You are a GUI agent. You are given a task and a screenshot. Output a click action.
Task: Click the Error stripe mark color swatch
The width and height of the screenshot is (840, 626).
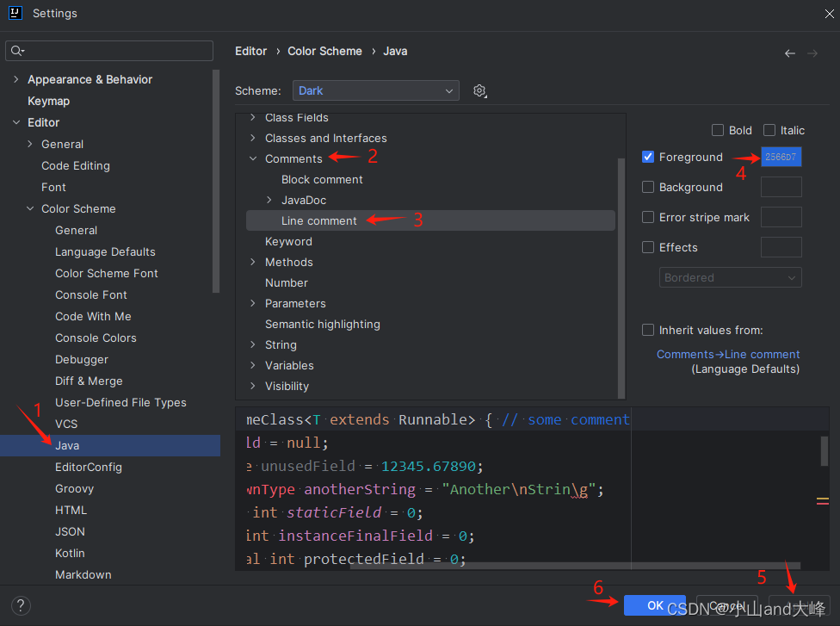tap(781, 217)
